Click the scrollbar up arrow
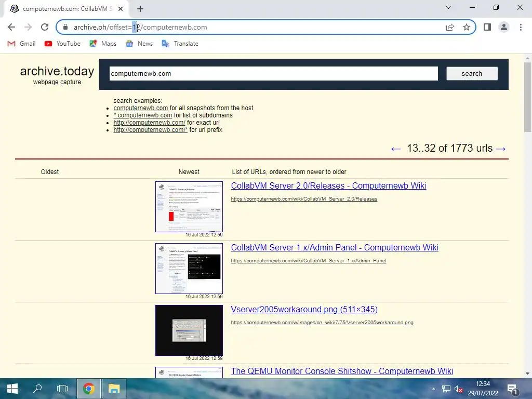 pyautogui.click(x=528, y=58)
